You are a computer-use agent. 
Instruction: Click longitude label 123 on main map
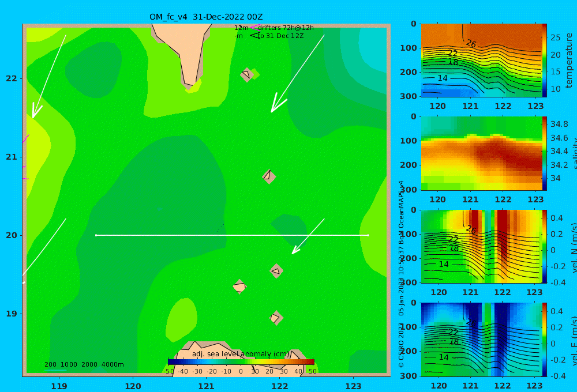(x=354, y=386)
